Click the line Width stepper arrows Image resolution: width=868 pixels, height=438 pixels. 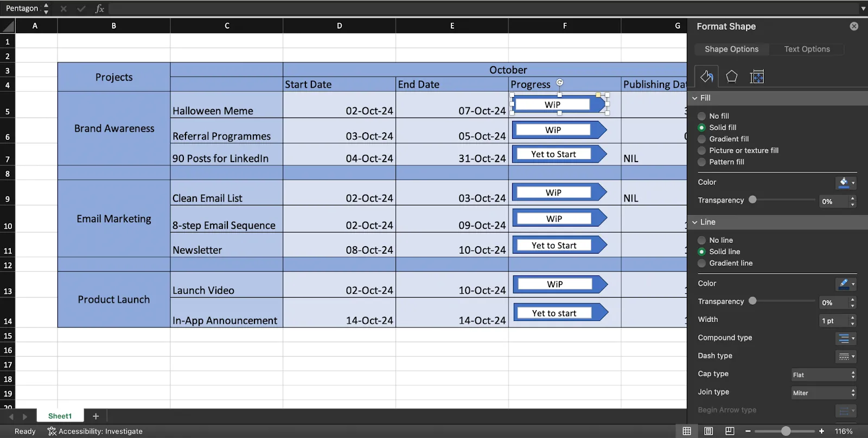click(x=853, y=320)
